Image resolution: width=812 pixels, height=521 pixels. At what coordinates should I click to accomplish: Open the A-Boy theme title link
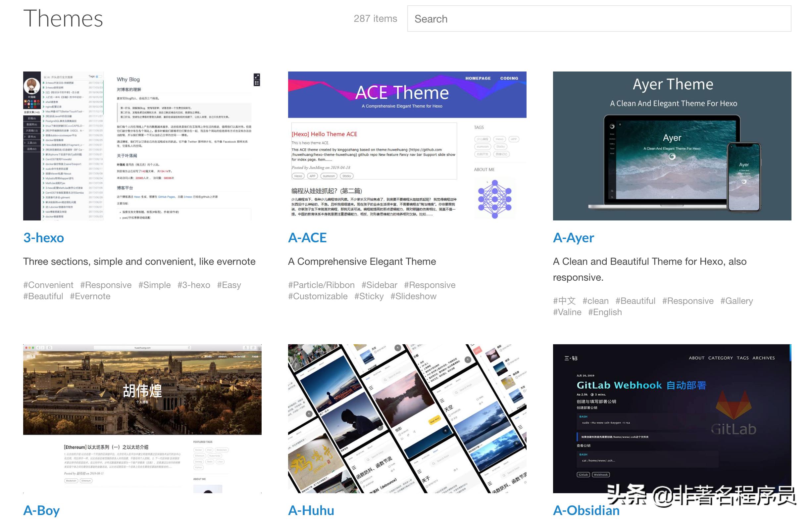coord(42,510)
